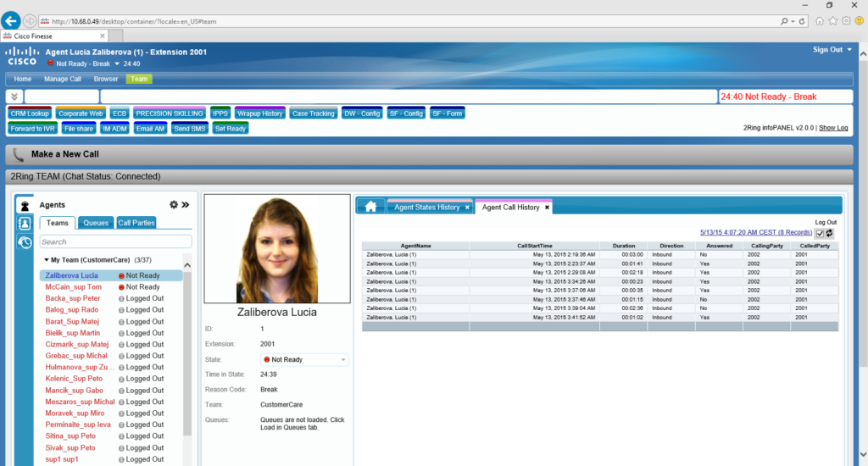Open the Home tab

click(x=23, y=79)
